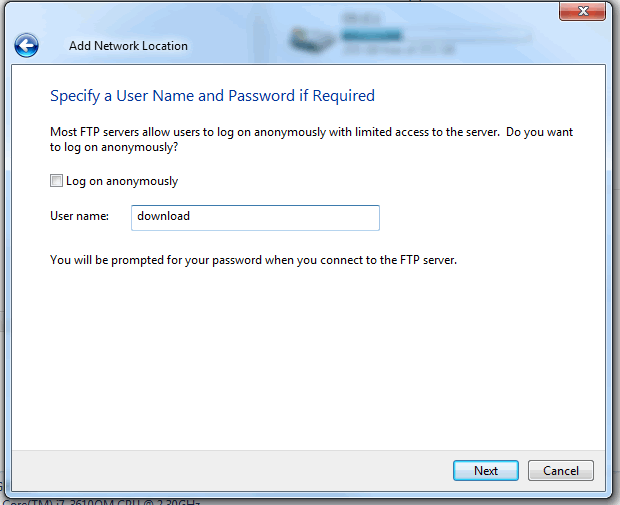Click the blue Back arrow button
This screenshot has width=620, height=505.
pos(26,45)
